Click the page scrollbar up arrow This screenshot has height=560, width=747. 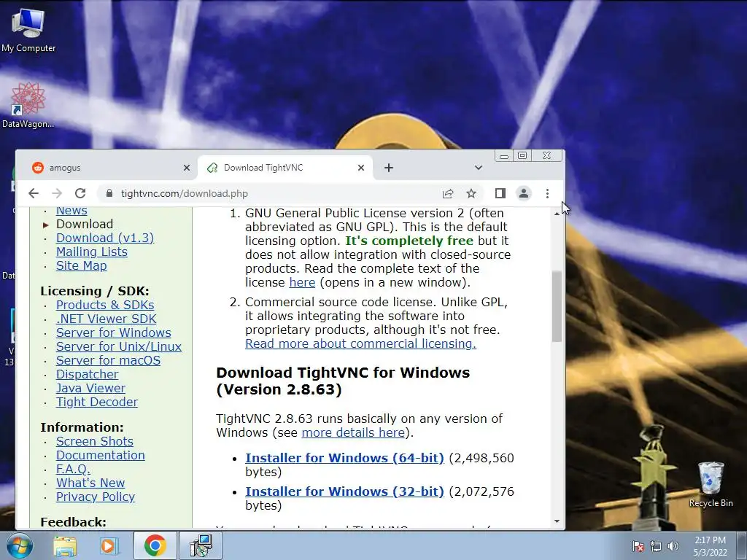click(x=557, y=214)
